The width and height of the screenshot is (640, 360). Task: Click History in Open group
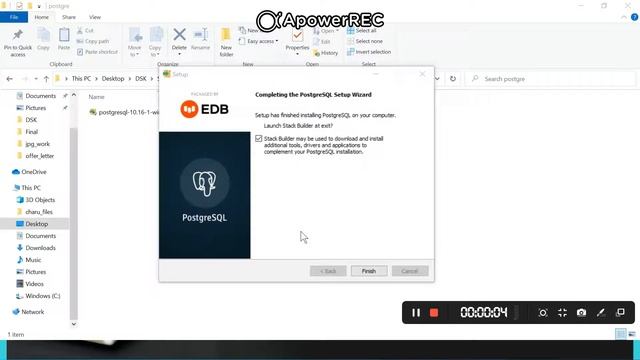tap(326, 53)
